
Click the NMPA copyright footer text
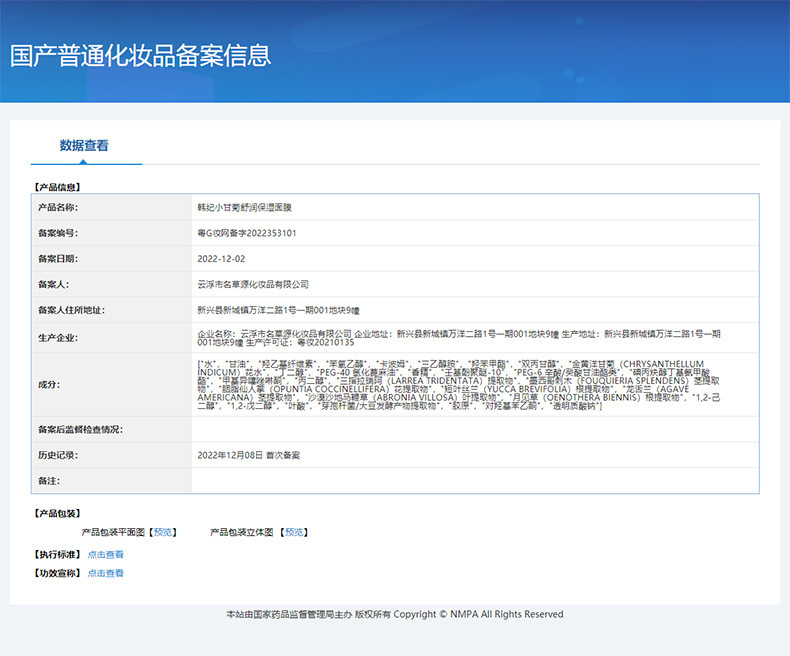pyautogui.click(x=394, y=614)
